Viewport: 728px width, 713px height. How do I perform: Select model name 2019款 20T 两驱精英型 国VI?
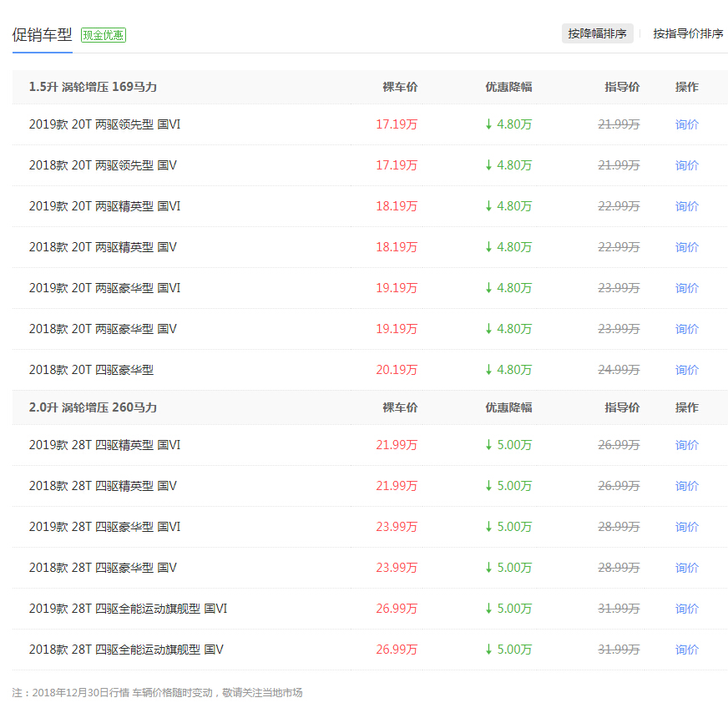(104, 206)
